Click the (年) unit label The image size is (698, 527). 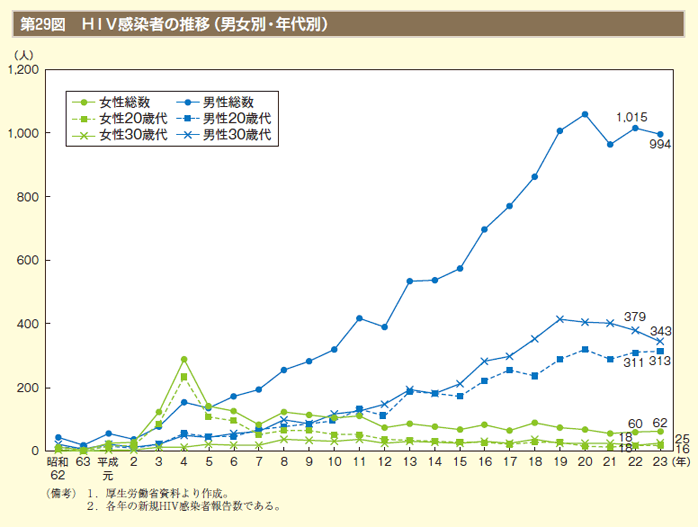[x=681, y=462]
